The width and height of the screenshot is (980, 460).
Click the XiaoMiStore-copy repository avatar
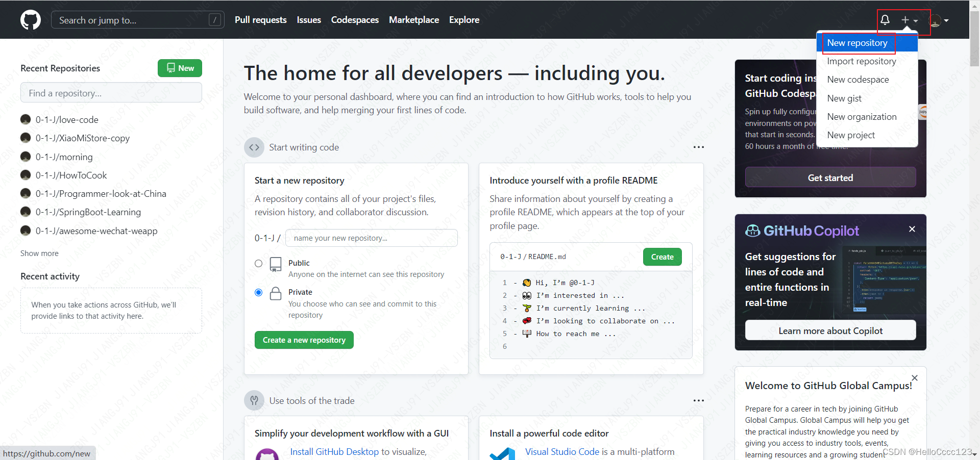click(x=26, y=138)
